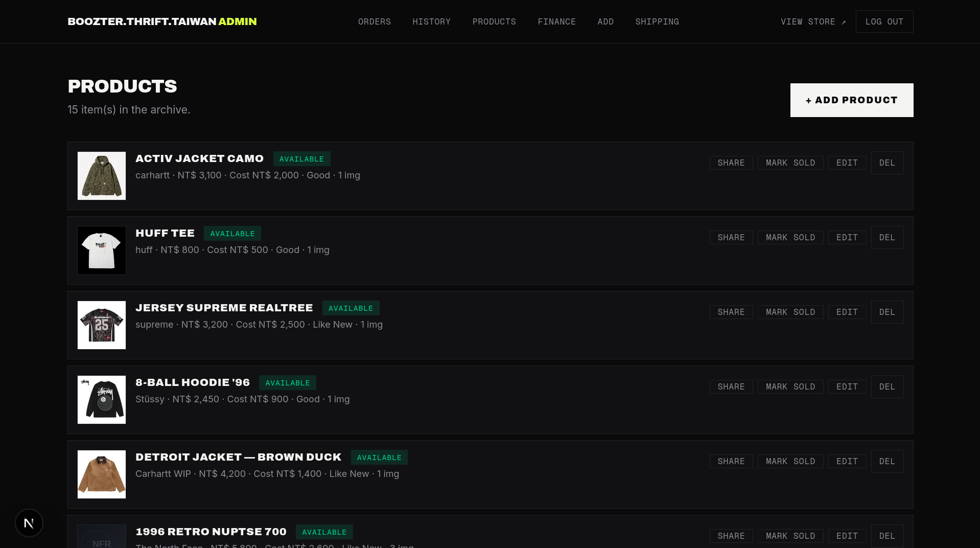Mark Detroit Jacket Brown Duck as sold

(x=790, y=461)
